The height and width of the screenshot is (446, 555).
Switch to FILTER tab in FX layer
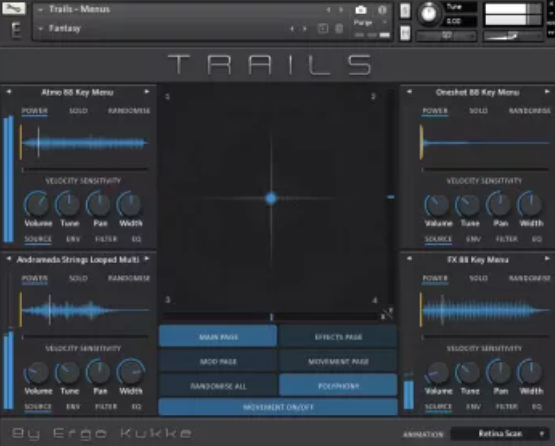tap(507, 407)
